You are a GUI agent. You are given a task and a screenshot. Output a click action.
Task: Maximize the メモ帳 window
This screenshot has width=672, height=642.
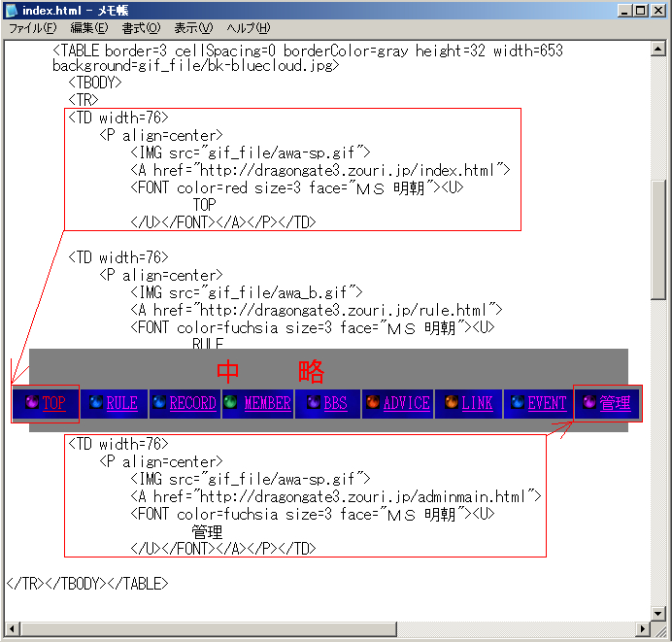641,11
